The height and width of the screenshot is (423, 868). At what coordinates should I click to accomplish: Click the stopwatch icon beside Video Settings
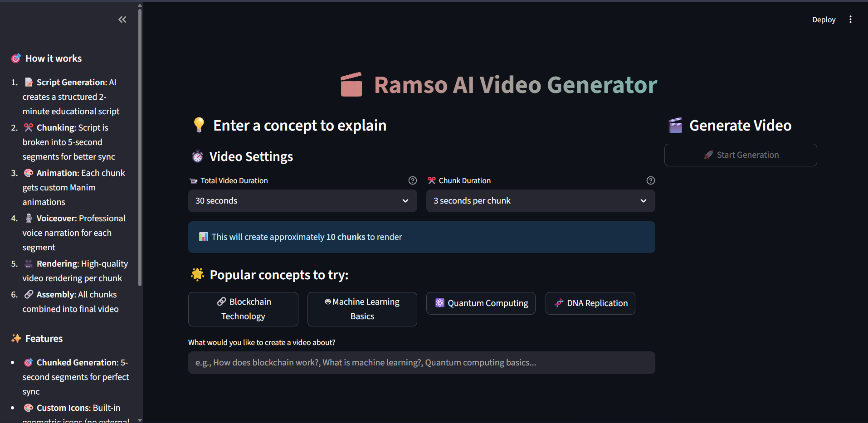click(x=197, y=156)
